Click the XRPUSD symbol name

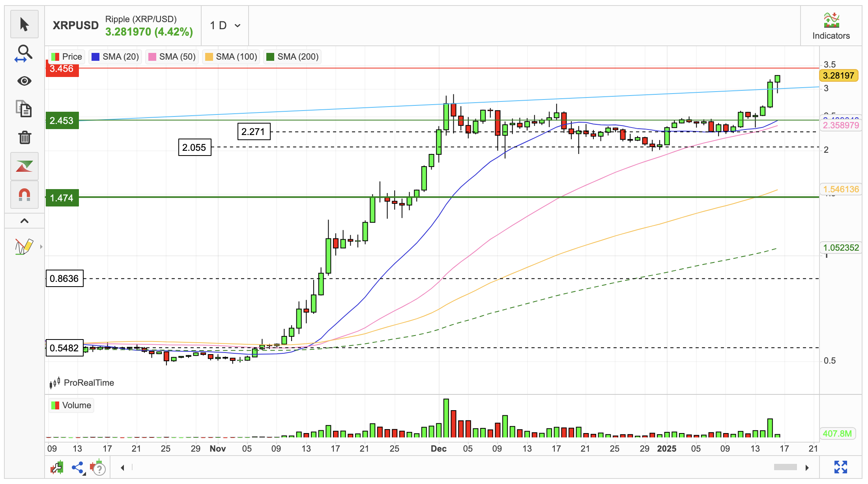75,26
